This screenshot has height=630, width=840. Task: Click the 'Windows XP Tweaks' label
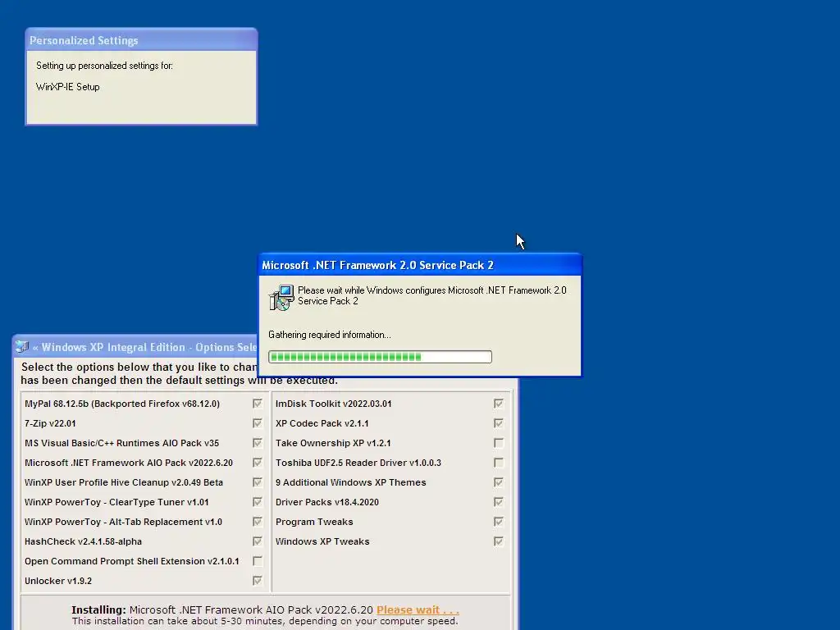coord(322,541)
